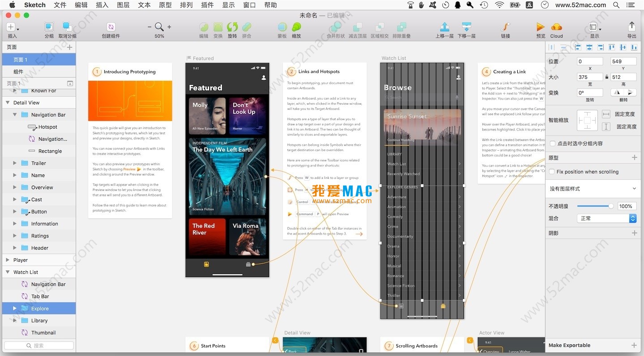Open the 混合 blending mode dropdown
Screen dimensions: 644x356
[606, 218]
